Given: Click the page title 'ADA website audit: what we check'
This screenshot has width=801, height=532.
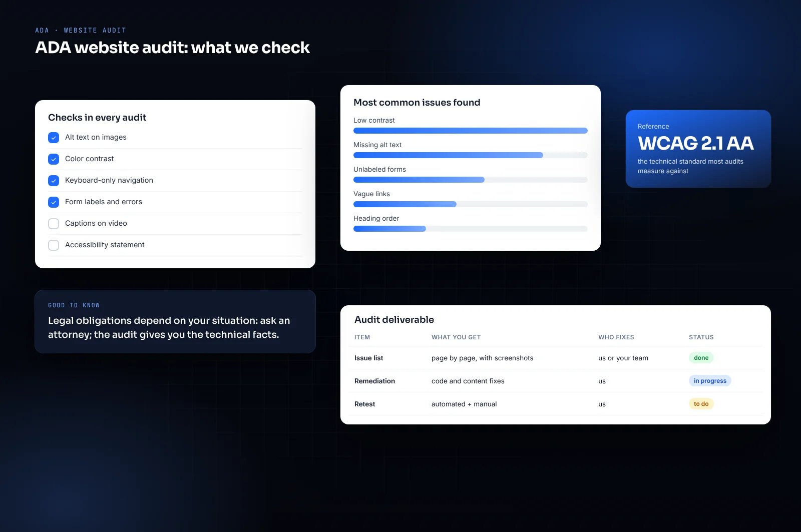Looking at the screenshot, I should (172, 48).
